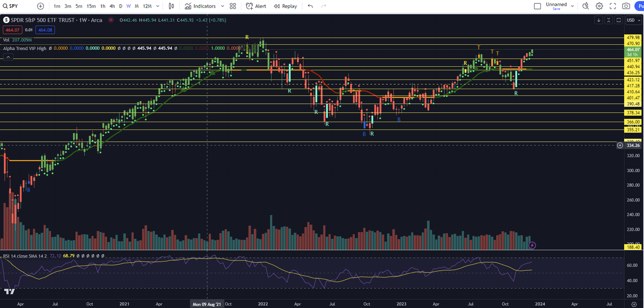Click the 464.07 current price label
This screenshot has height=308, width=644.
pyautogui.click(x=633, y=49)
